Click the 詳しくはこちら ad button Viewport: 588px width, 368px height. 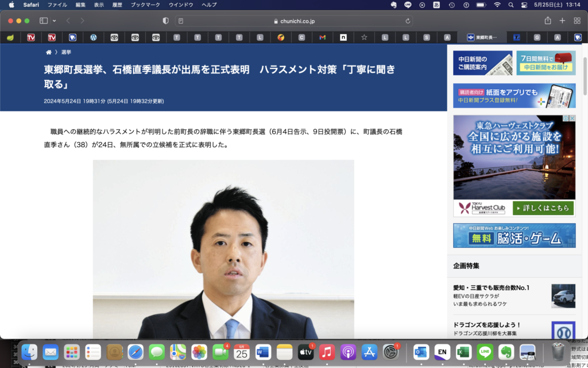pyautogui.click(x=543, y=208)
